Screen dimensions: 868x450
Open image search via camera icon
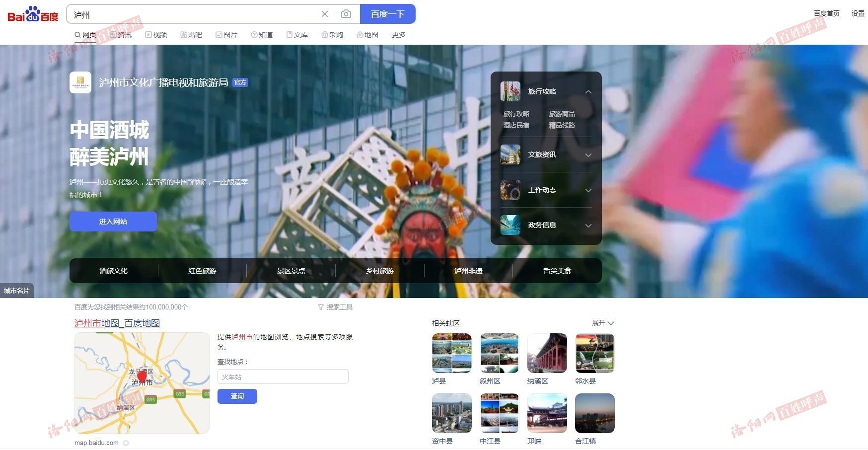[346, 14]
